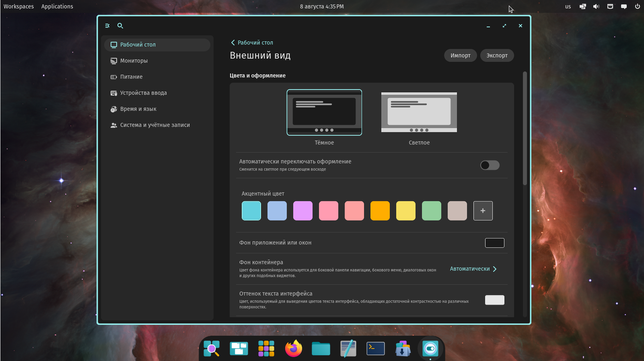Image resolution: width=644 pixels, height=361 pixels.
Task: Open the launcher from the dock
Action: pos(212,349)
